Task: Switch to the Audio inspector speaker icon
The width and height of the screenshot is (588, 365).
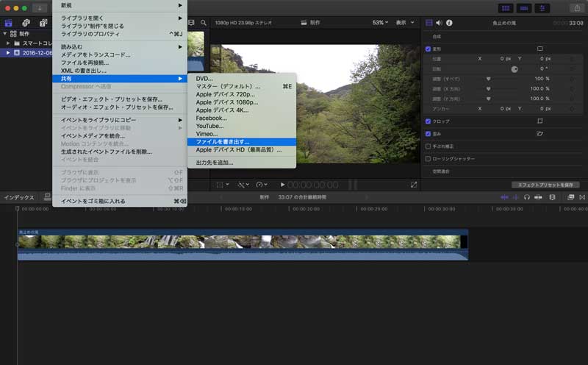Action: click(439, 23)
